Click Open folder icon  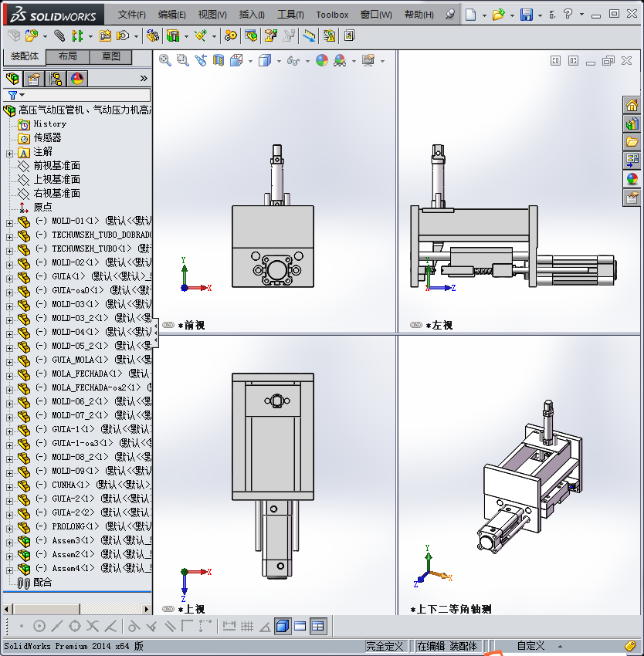tap(498, 15)
